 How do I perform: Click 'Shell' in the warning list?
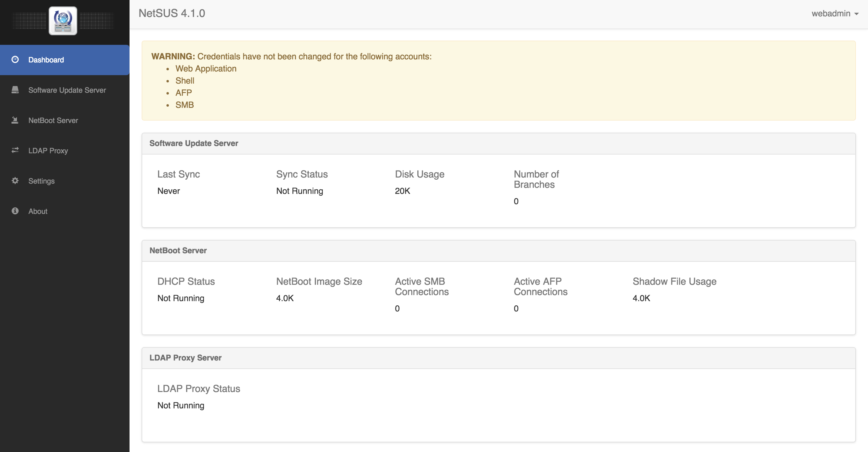[185, 81]
